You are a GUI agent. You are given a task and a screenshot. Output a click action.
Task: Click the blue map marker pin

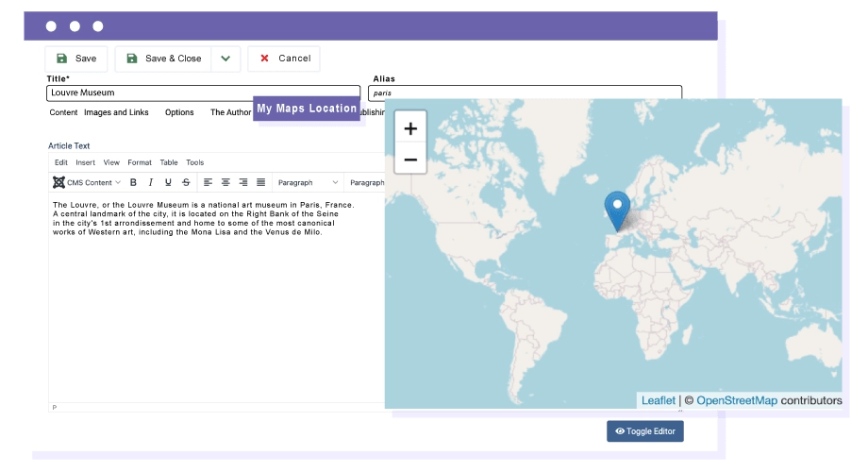[617, 211]
